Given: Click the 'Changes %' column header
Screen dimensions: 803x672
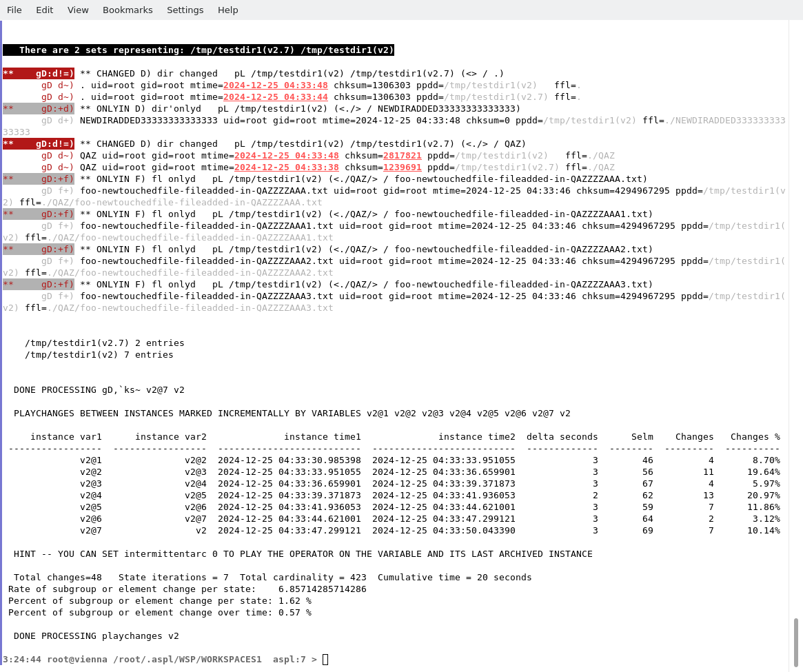Looking at the screenshot, I should point(755,437).
